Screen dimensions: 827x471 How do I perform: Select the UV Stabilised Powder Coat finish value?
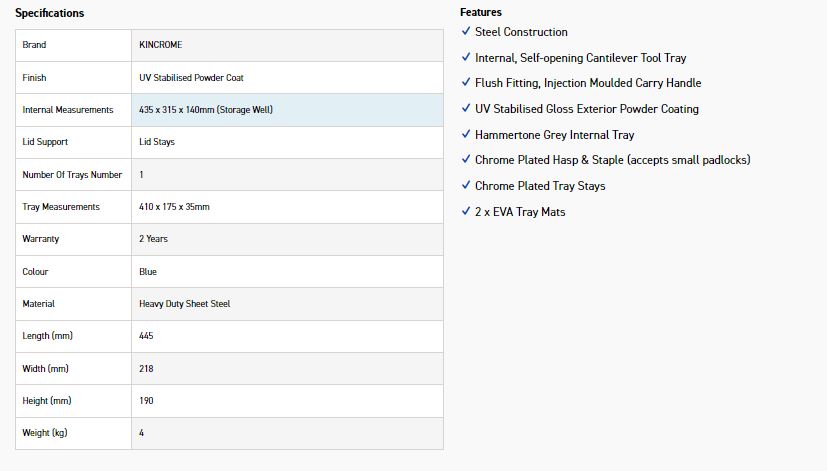191,78
